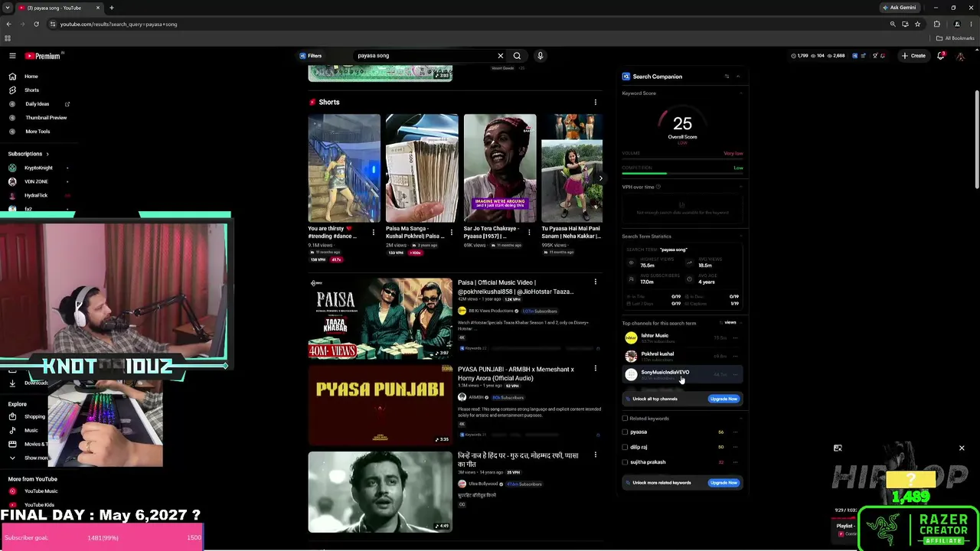Screen dimensions: 980x551
Task: Check the 'dilip raj' related keyword
Action: pos(625,447)
